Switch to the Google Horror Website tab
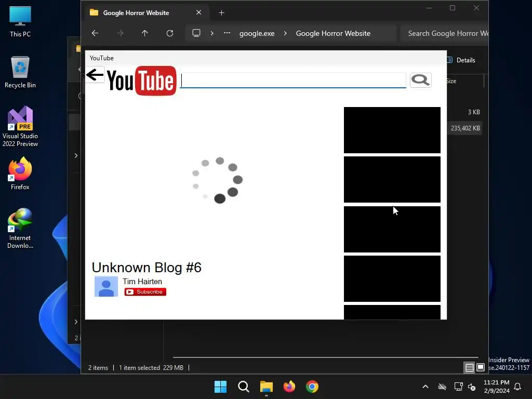The image size is (532, 399). click(136, 13)
